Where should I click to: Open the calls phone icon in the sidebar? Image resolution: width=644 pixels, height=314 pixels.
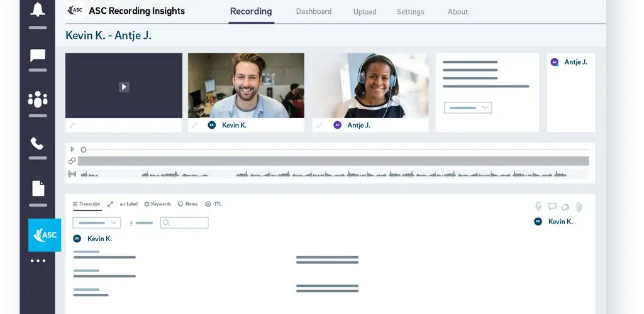pos(38,144)
